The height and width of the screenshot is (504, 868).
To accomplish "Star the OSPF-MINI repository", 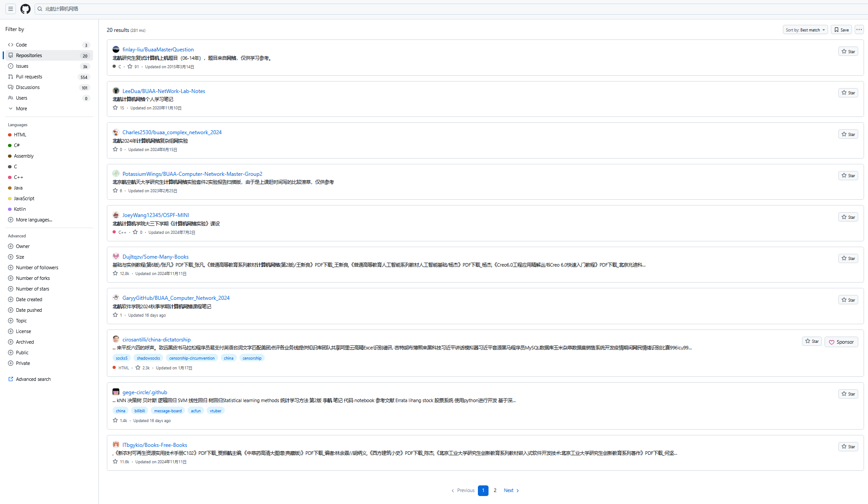I will pyautogui.click(x=848, y=217).
